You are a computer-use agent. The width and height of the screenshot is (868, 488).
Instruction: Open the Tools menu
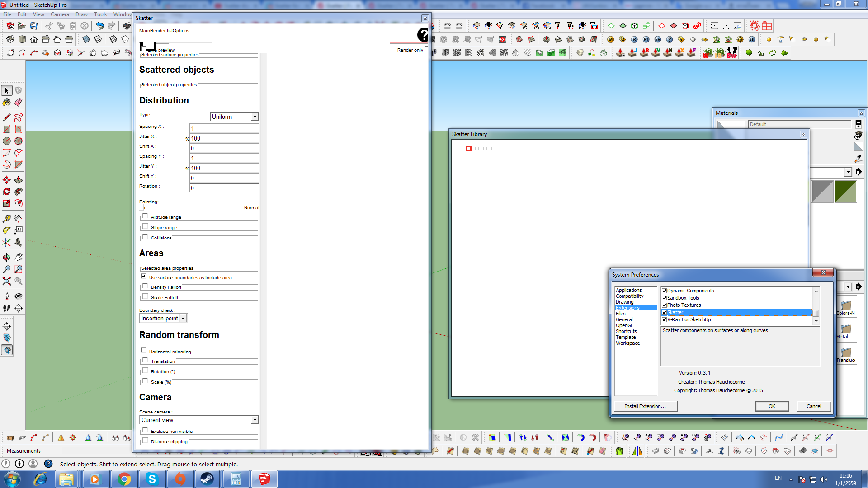click(x=100, y=14)
